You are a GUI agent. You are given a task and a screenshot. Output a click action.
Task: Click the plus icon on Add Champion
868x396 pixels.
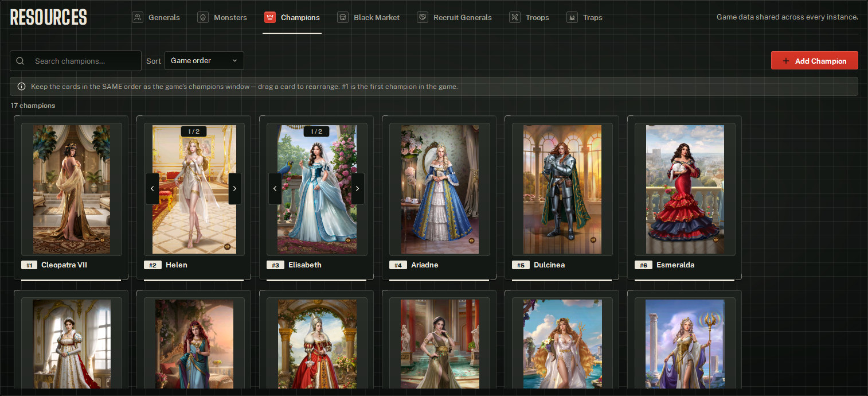786,61
